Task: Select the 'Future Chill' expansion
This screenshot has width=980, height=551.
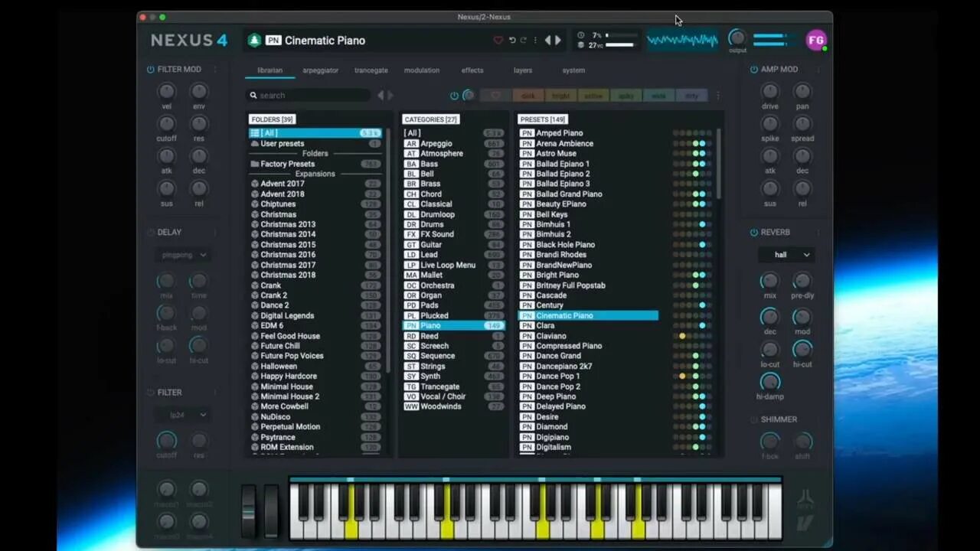Action: coord(315,346)
